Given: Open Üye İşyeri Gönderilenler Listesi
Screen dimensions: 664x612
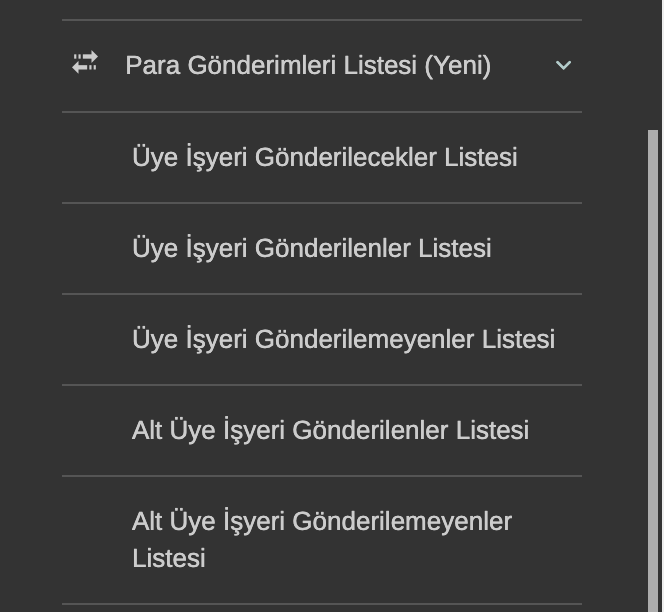Looking at the screenshot, I should click(311, 249).
